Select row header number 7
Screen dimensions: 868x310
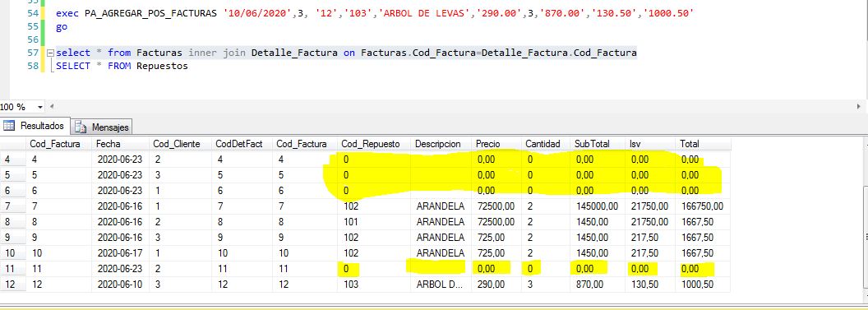12,206
